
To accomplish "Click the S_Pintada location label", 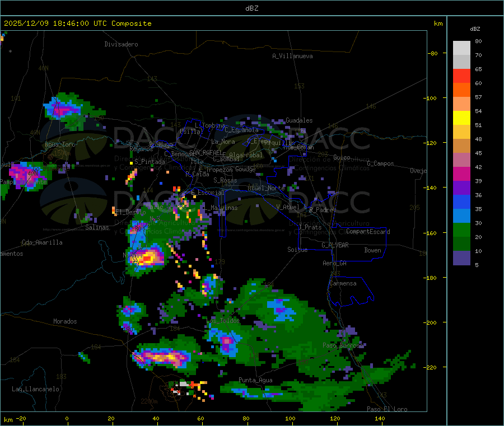I will pyautogui.click(x=150, y=162).
